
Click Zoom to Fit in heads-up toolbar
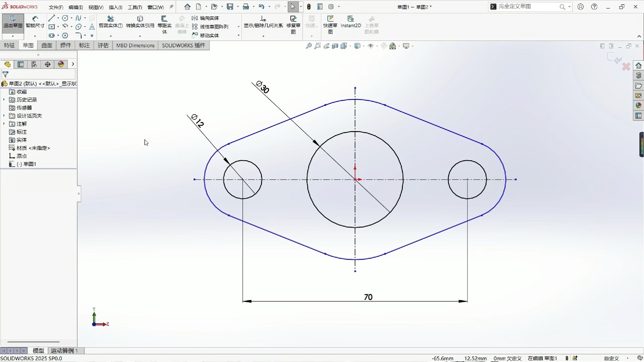(x=309, y=46)
